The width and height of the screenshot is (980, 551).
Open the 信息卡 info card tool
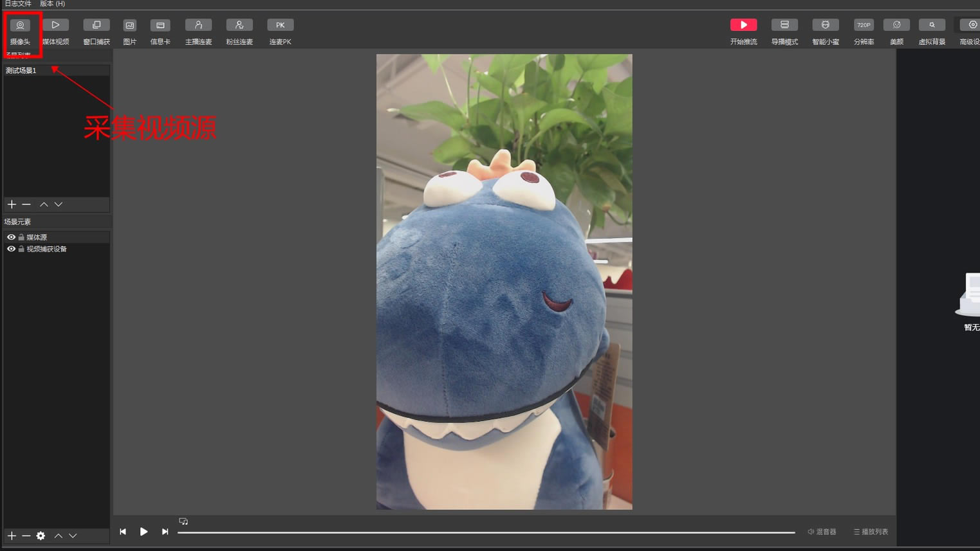coord(160,26)
